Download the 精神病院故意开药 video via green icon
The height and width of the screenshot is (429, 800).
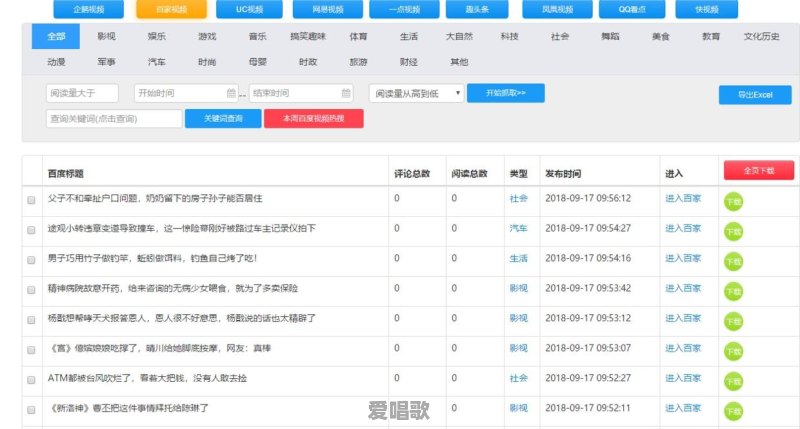point(733,292)
